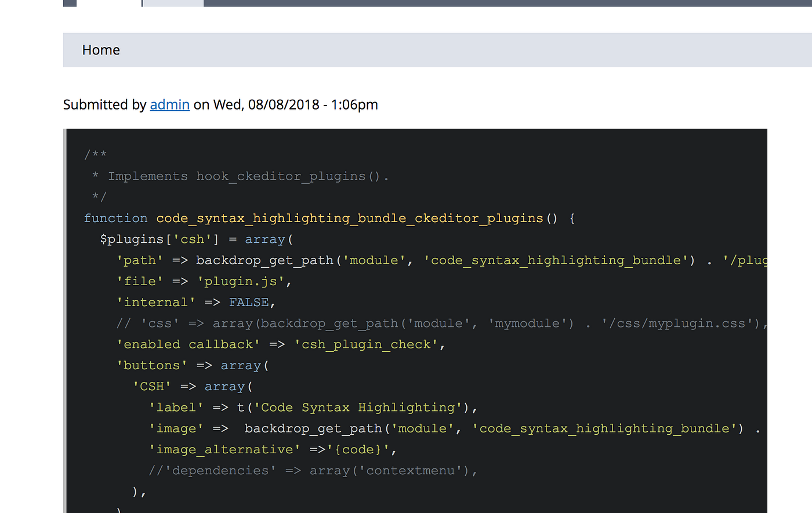Select the second light-gray tab at top
The height and width of the screenshot is (513, 812).
(172, 3)
